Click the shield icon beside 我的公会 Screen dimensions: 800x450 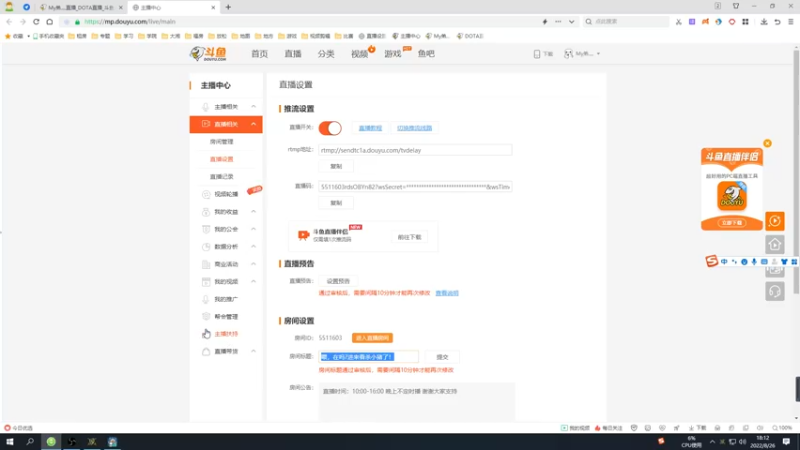tap(206, 229)
